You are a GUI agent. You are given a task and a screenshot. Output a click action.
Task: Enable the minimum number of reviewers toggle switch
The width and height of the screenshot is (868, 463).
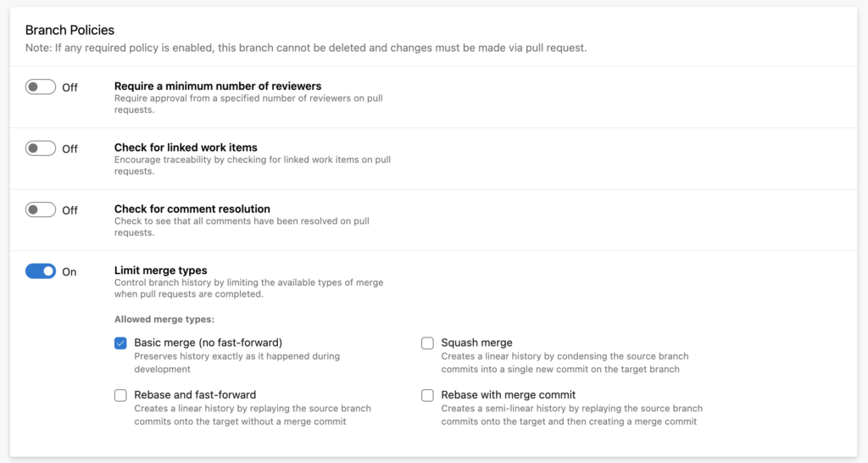click(41, 86)
